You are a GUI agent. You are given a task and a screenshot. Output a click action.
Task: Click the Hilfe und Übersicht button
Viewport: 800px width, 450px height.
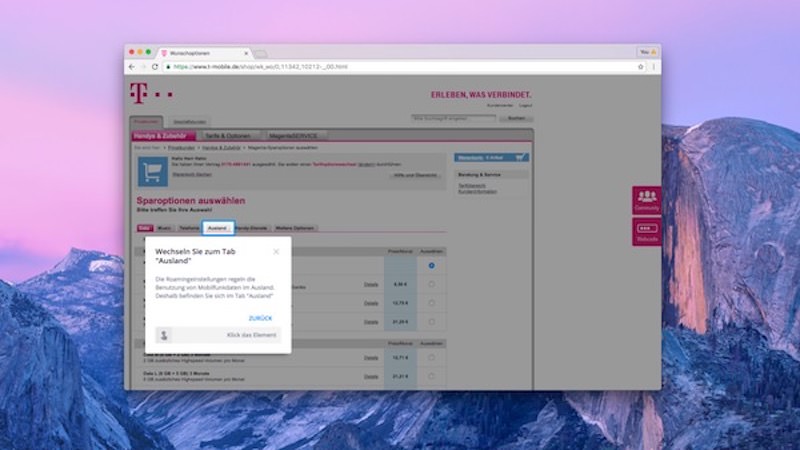pos(415,175)
